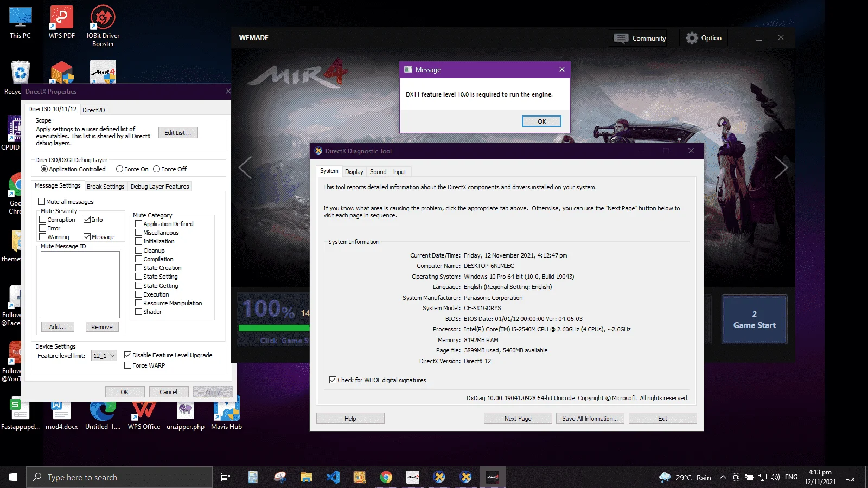Click OK in the Message dialog
The image size is (868, 488).
541,121
